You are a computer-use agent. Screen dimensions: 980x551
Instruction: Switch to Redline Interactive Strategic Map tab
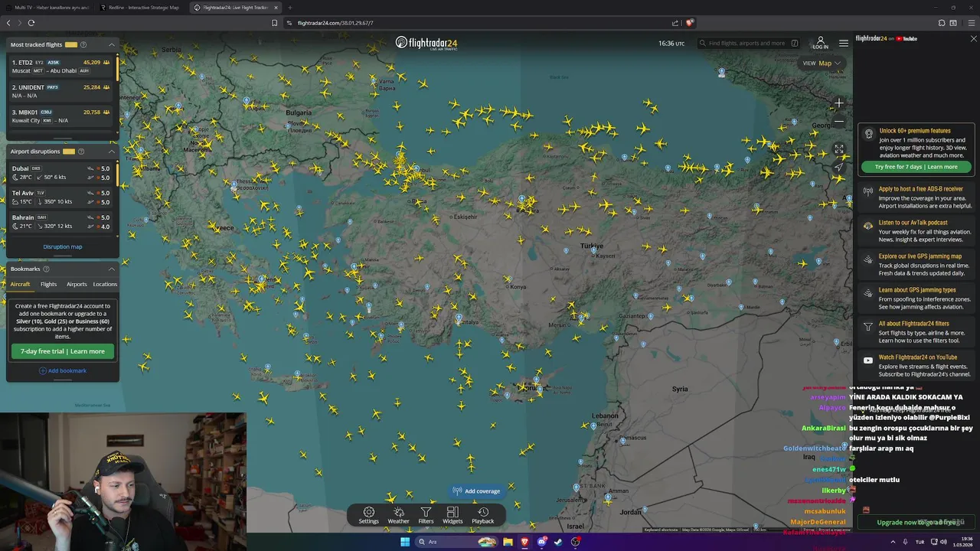(x=142, y=7)
